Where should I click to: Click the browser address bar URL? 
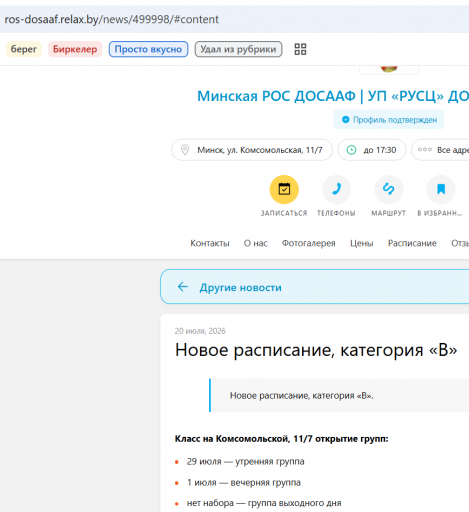coord(111,19)
